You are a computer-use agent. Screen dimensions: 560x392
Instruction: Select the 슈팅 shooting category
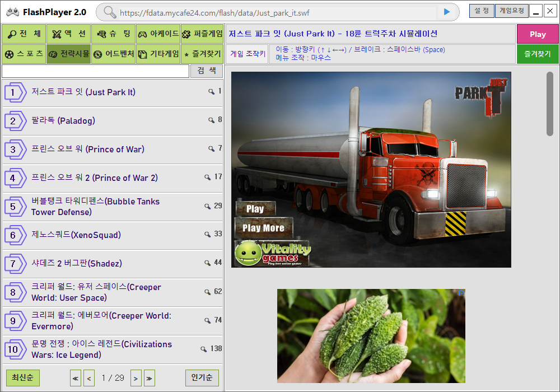coord(114,34)
